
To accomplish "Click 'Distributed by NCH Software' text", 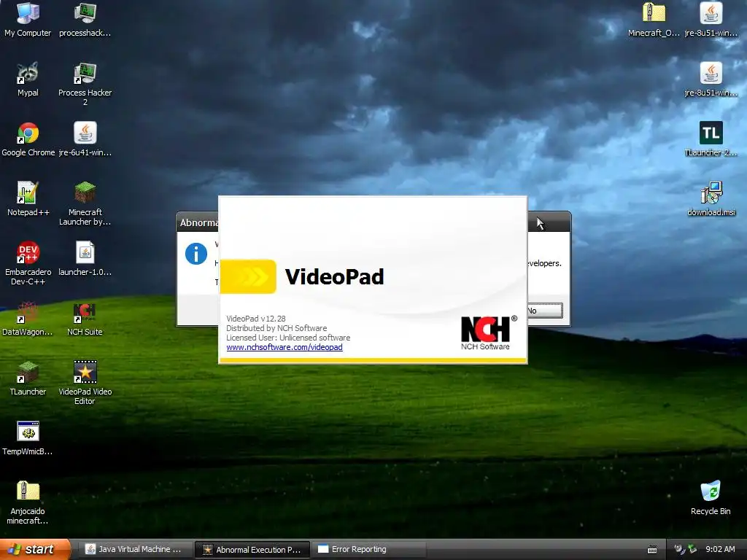I will pyautogui.click(x=276, y=328).
